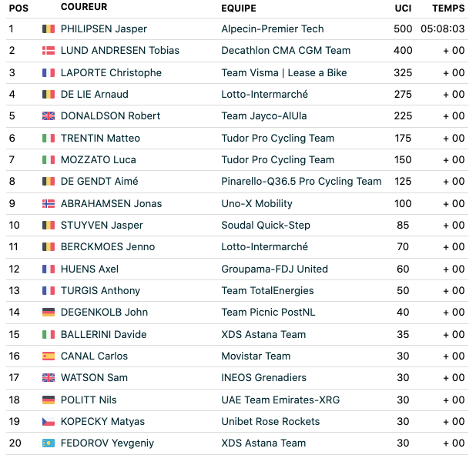Click the Kazakh flag beside FEDOROV Yevgeniy
The image size is (476, 455).
49,443
